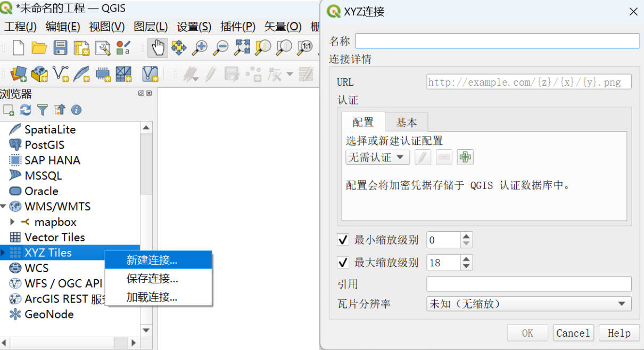The height and width of the screenshot is (350, 644).
Task: Click the greyed Add Point Feature icon
Action: (x=253, y=74)
